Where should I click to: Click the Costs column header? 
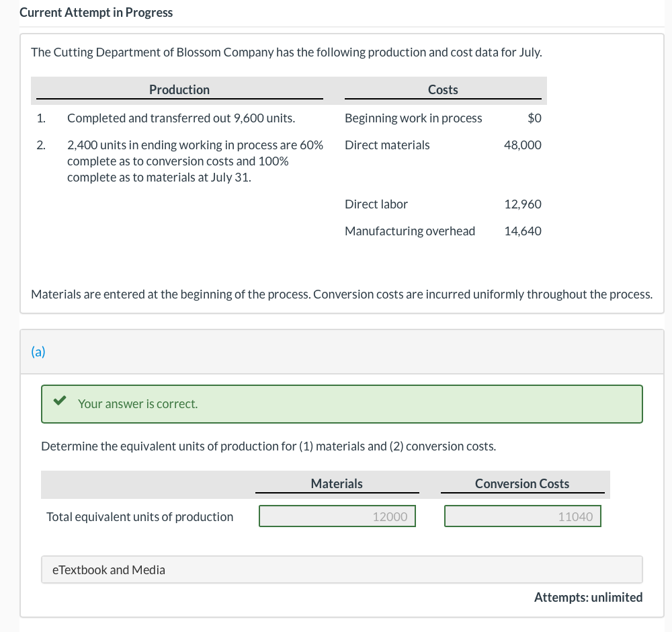point(443,90)
